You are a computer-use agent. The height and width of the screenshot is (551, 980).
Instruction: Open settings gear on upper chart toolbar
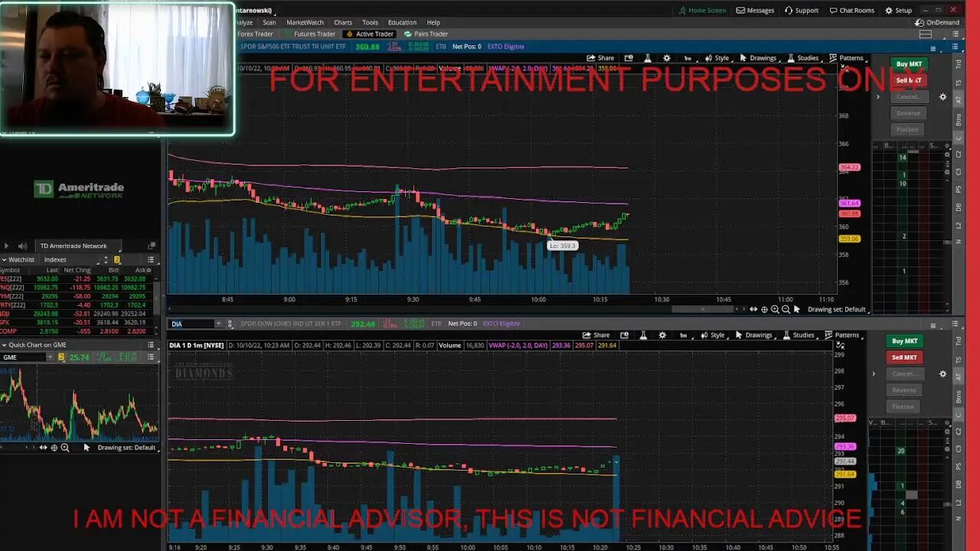pos(666,58)
